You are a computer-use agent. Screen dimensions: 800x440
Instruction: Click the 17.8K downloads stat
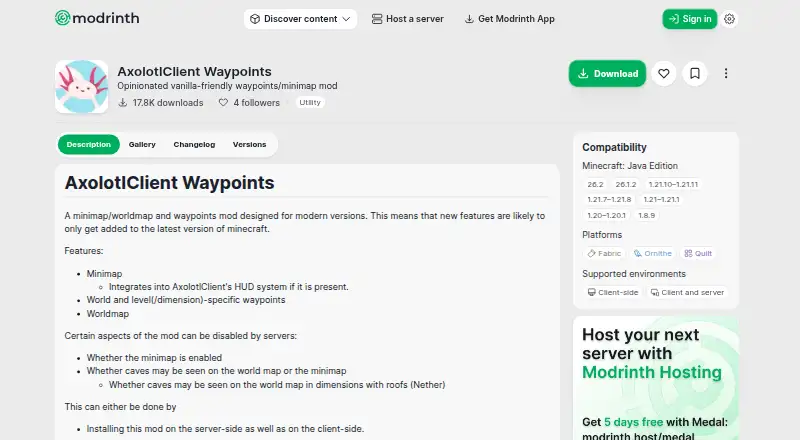161,103
